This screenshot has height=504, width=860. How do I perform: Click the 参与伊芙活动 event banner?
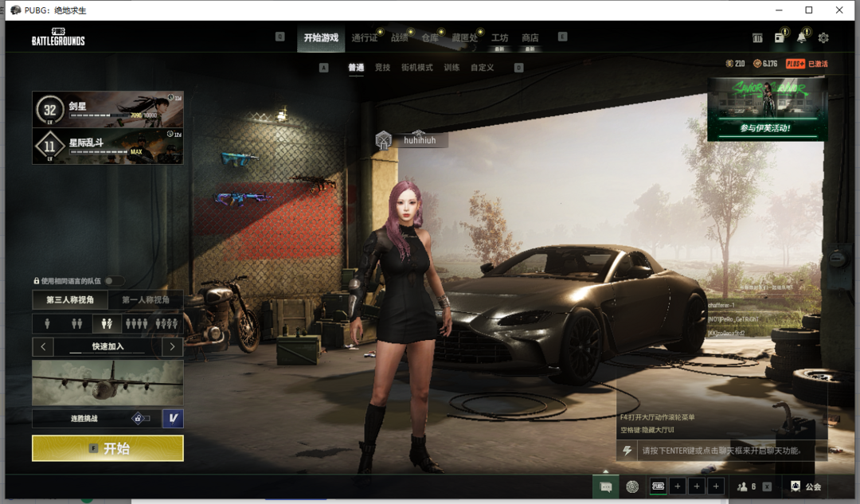pyautogui.click(x=767, y=109)
